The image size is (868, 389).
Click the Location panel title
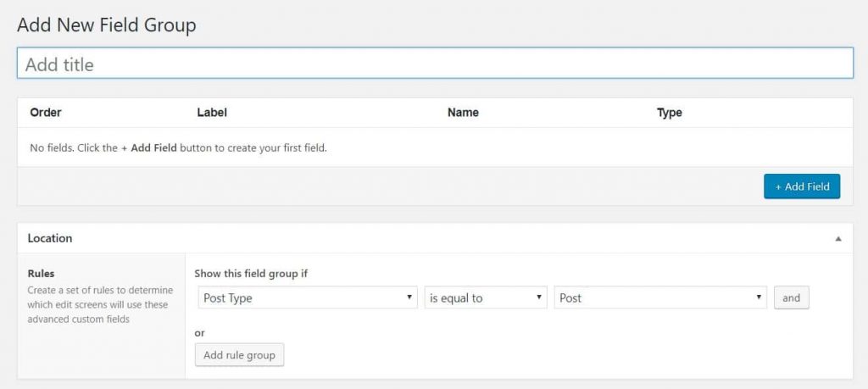tap(50, 239)
